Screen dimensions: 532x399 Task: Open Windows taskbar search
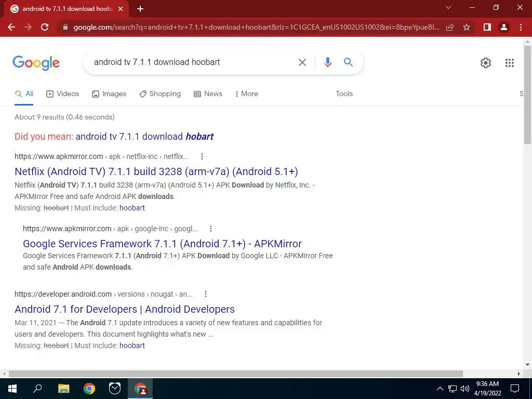point(37,389)
